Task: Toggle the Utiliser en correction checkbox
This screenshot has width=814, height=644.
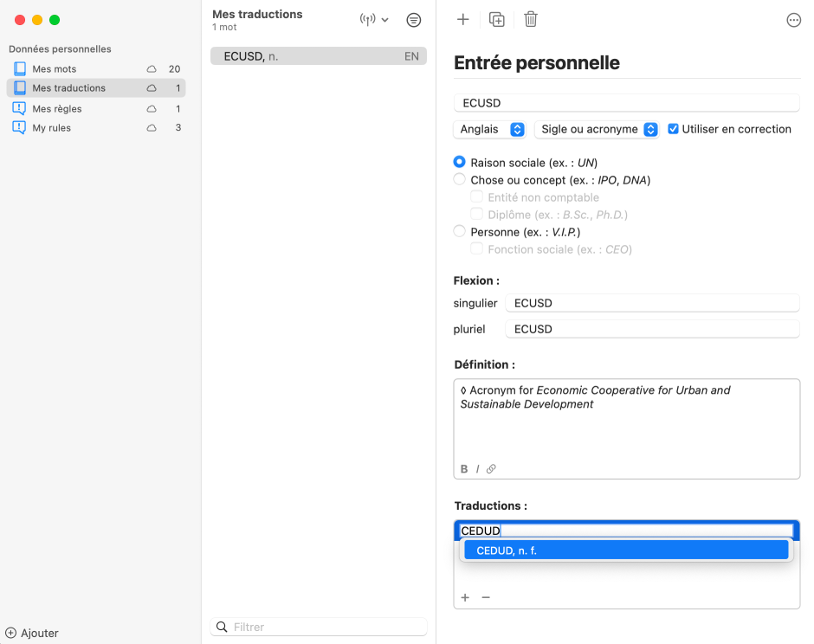Action: 674,129
